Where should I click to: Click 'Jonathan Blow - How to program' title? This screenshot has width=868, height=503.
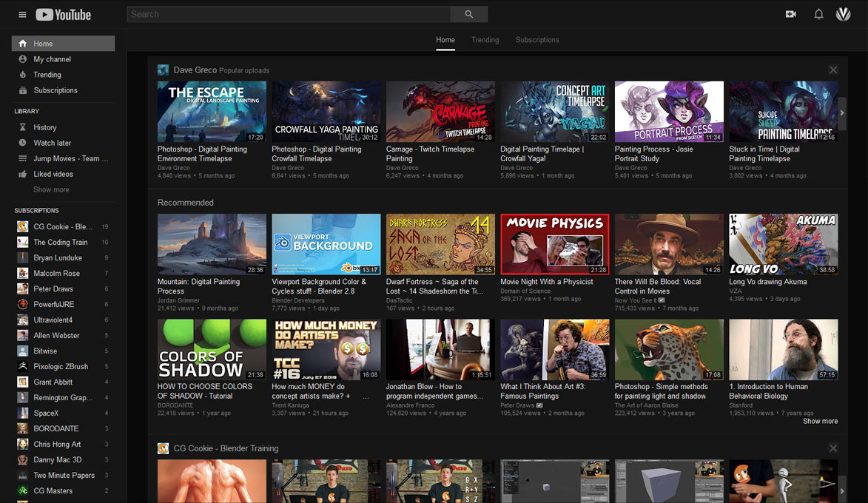434,391
